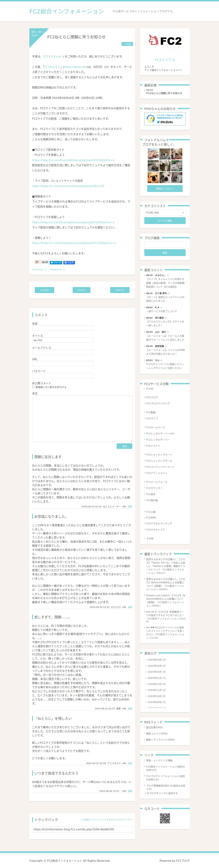Click the URL input field in comment form
This screenshot has width=219, height=868.
click(63, 364)
